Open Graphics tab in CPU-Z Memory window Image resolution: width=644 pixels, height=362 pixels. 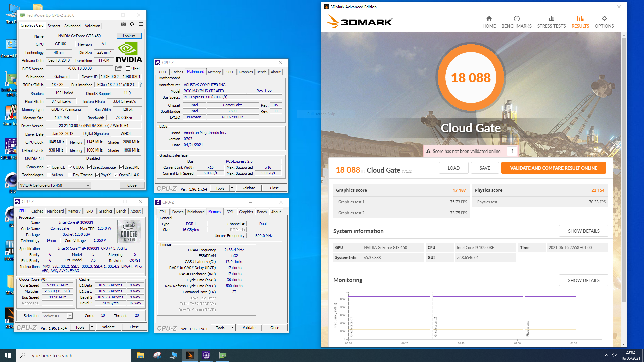246,212
